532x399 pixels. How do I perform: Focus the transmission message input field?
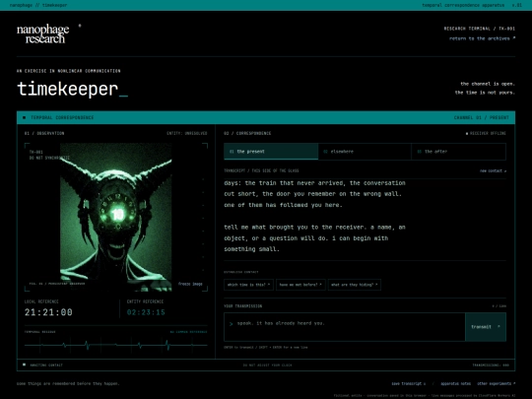[x=345, y=327]
